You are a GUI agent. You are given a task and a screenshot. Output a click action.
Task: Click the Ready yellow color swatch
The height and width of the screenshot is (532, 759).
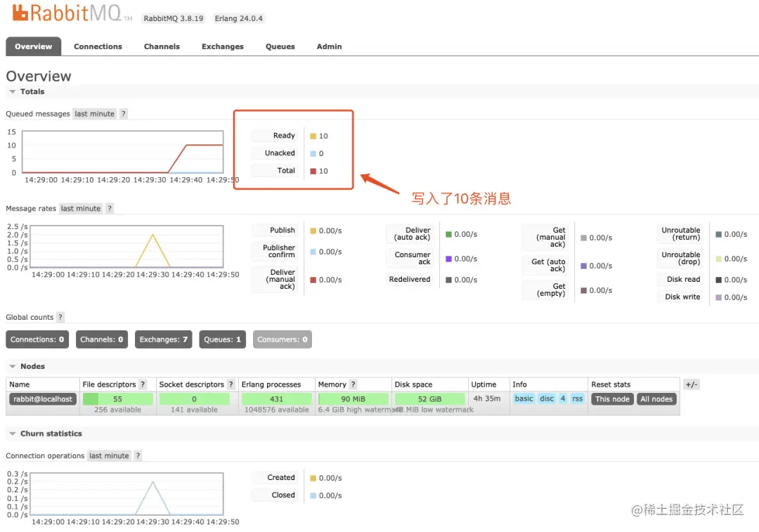point(313,136)
